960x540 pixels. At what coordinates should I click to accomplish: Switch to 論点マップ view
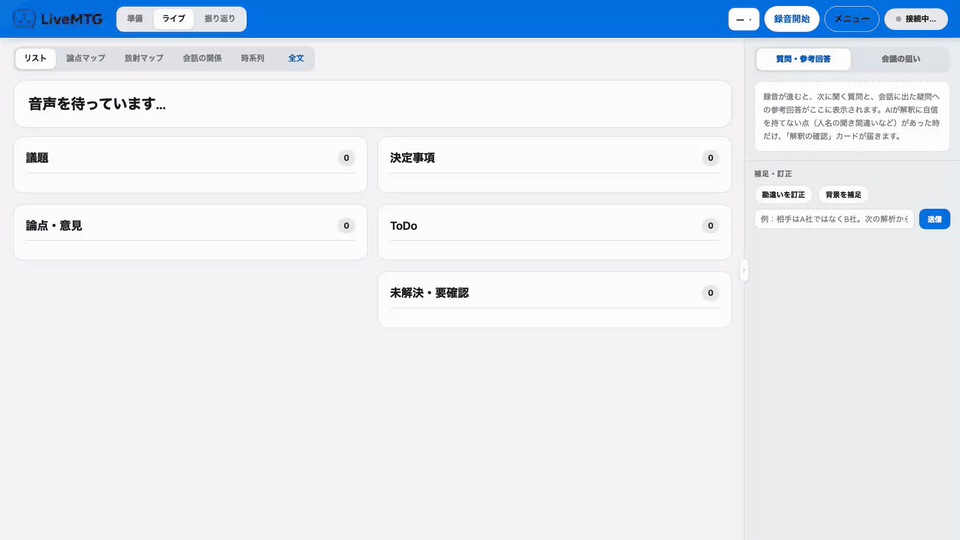[x=86, y=58]
